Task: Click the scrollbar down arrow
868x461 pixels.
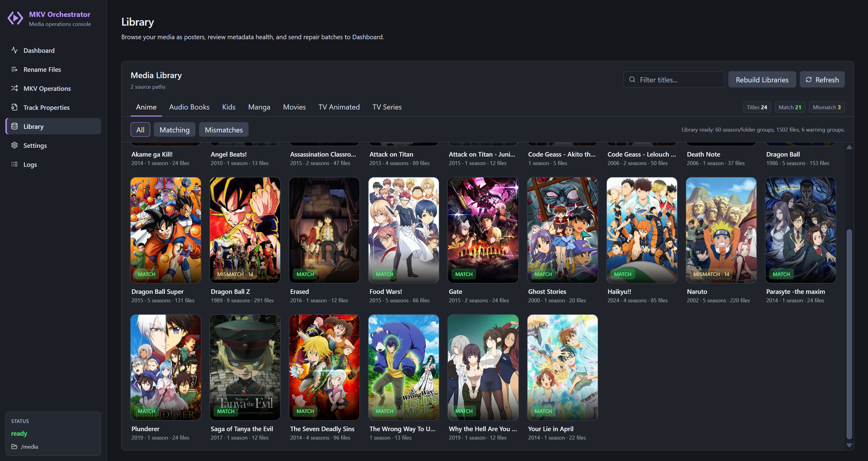Action: (849, 446)
